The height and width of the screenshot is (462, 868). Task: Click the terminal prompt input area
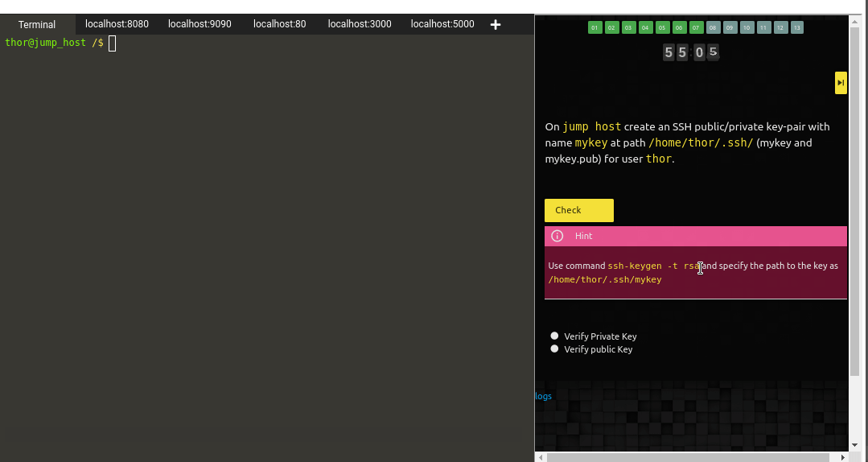[x=113, y=43]
